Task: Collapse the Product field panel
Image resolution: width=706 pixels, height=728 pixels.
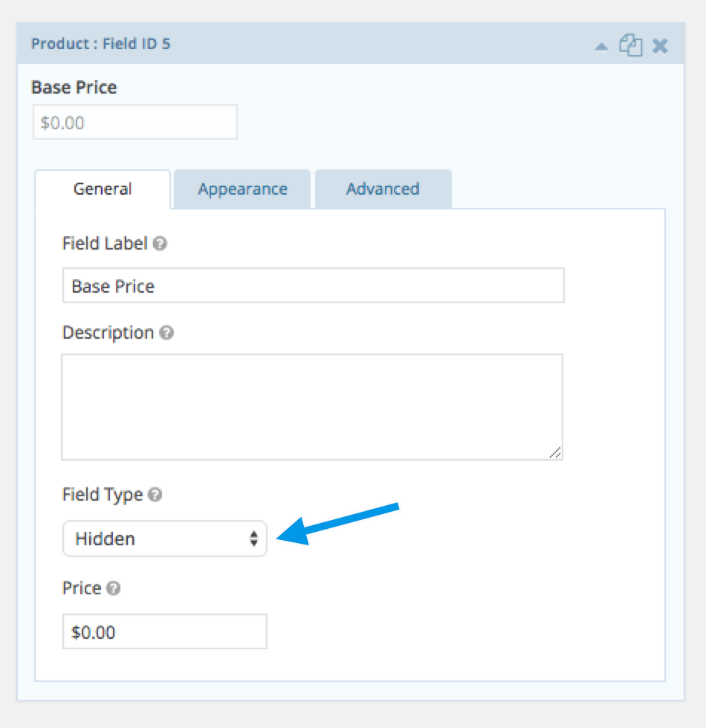Action: pos(601,45)
